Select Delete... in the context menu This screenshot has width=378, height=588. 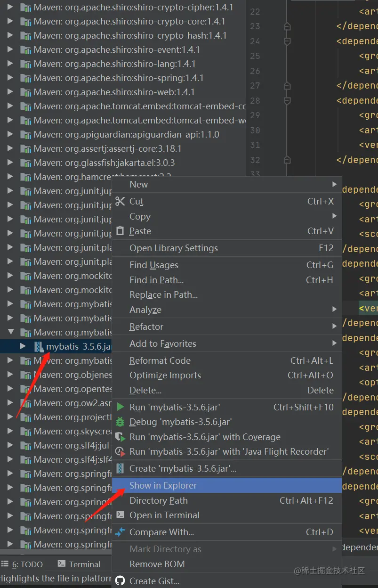tap(227, 390)
